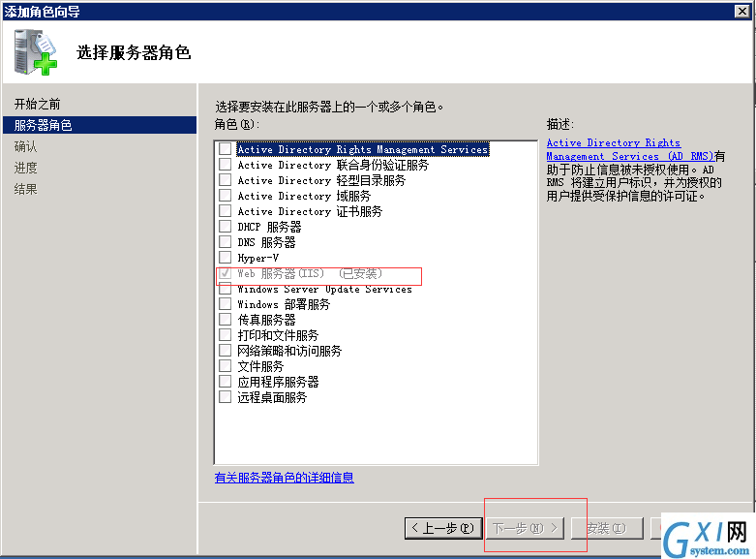
Task: Click 上一步(P) back button
Action: click(x=443, y=528)
